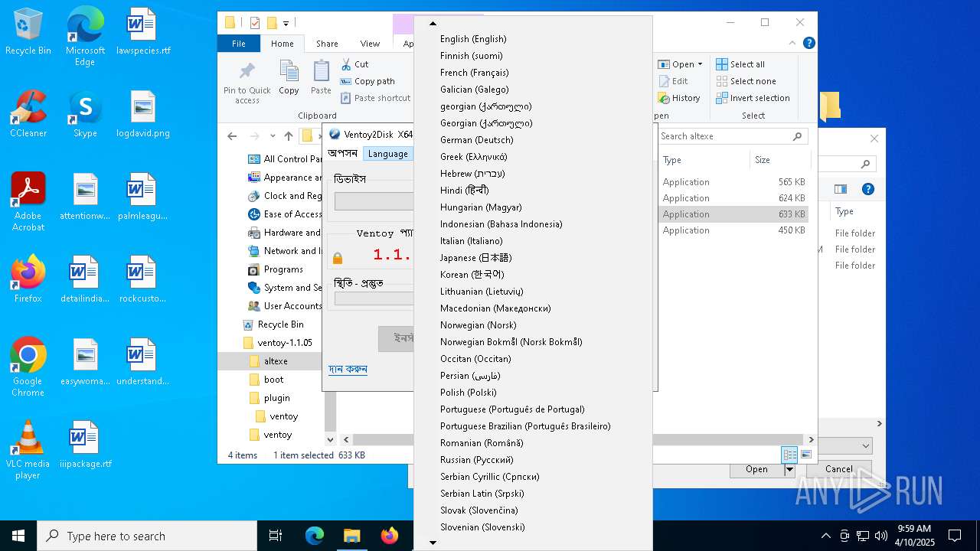Image resolution: width=980 pixels, height=551 pixels.
Task: Open the Bengali option menu in Ventoy2Disk
Action: pos(343,154)
